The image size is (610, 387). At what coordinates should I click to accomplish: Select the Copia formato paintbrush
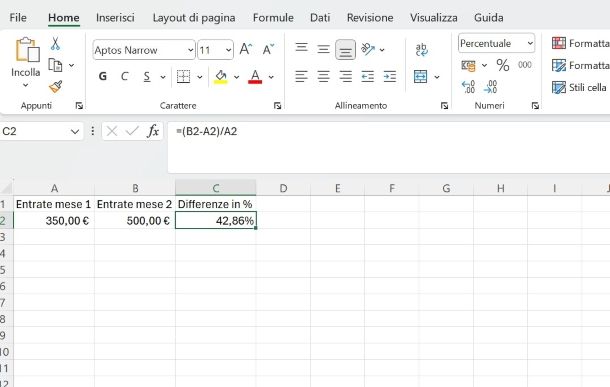55,86
